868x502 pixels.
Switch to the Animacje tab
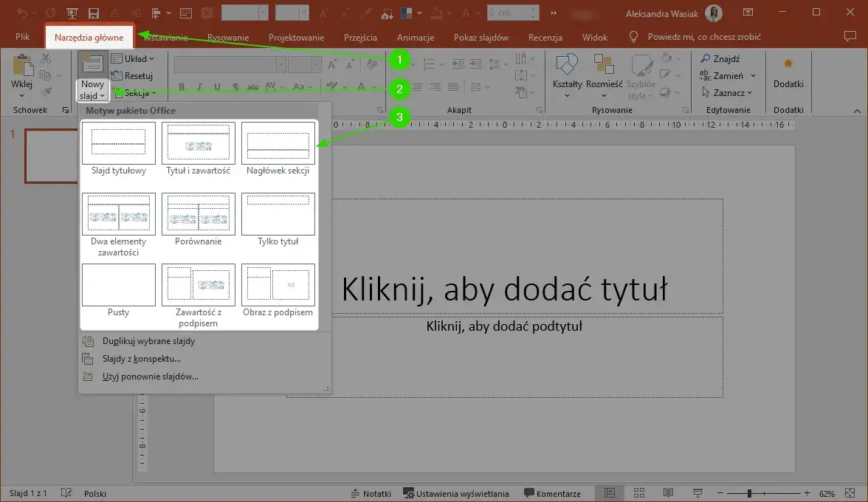[415, 36]
